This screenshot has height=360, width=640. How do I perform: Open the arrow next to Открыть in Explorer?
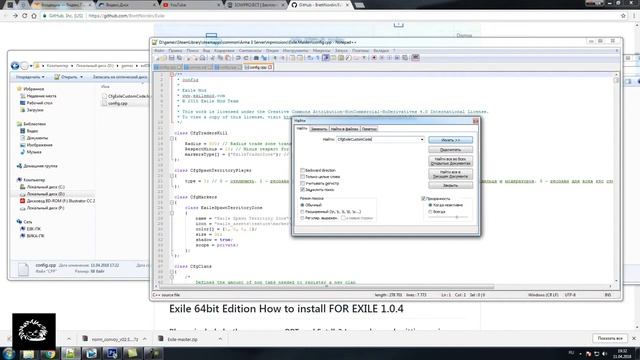(x=81, y=77)
